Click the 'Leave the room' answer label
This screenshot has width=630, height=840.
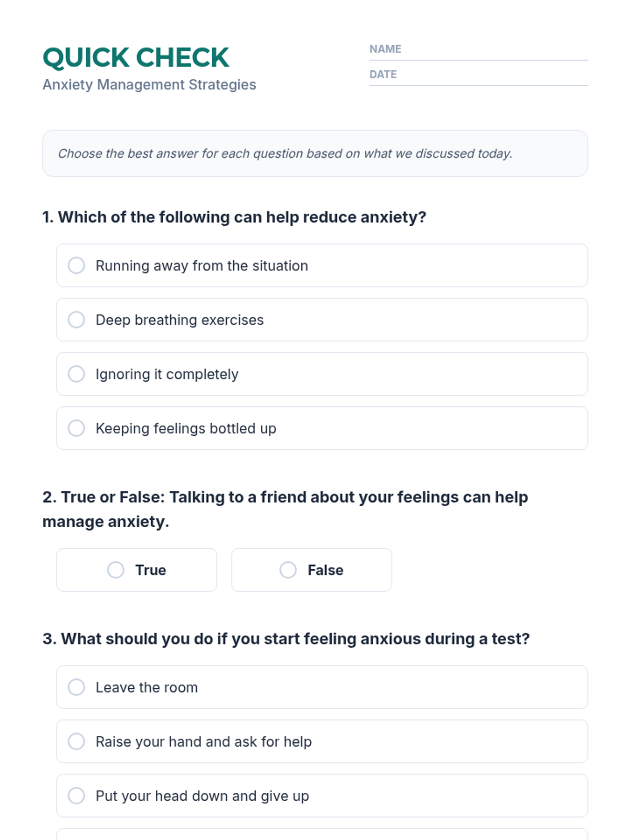[x=146, y=688]
